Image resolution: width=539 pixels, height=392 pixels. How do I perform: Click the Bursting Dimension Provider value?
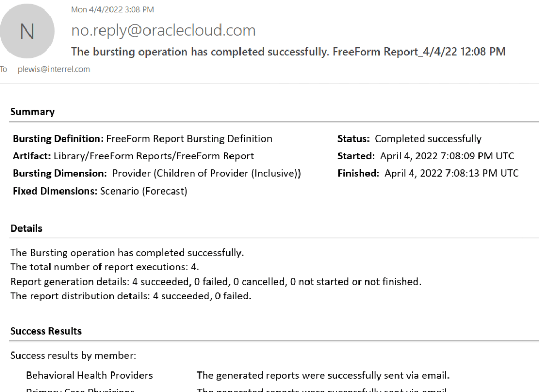tap(206, 173)
